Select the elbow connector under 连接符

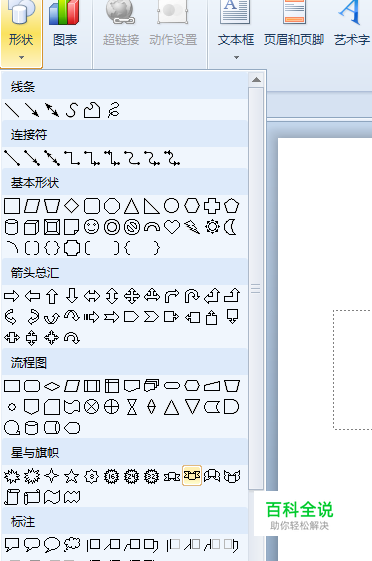[x=72, y=158]
